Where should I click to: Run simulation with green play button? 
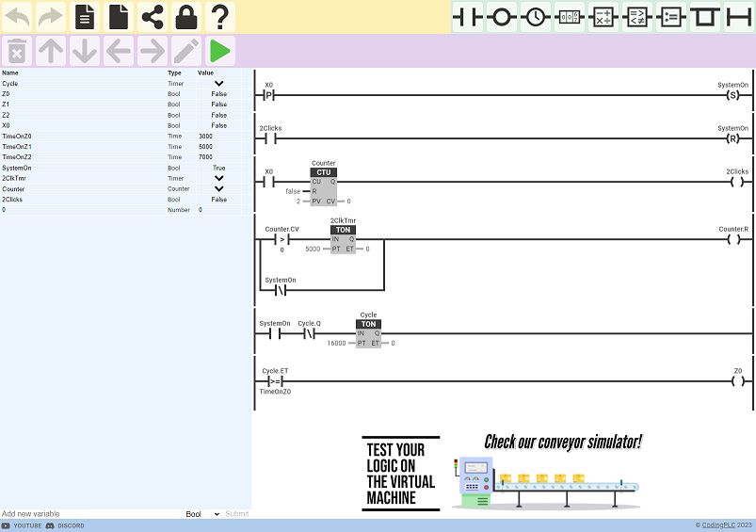coord(220,51)
